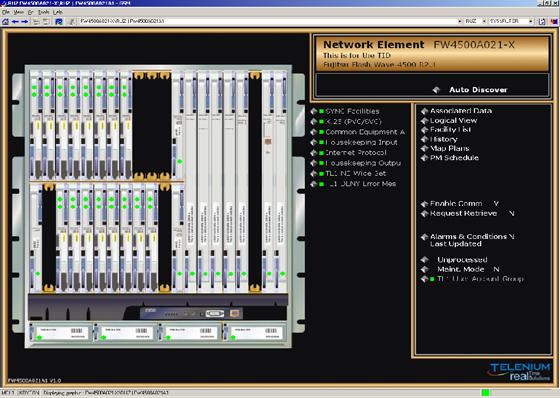Image resolution: width=560 pixels, height=398 pixels.
Task: Click the diamond beside SYNC Facilities
Action: [314, 111]
